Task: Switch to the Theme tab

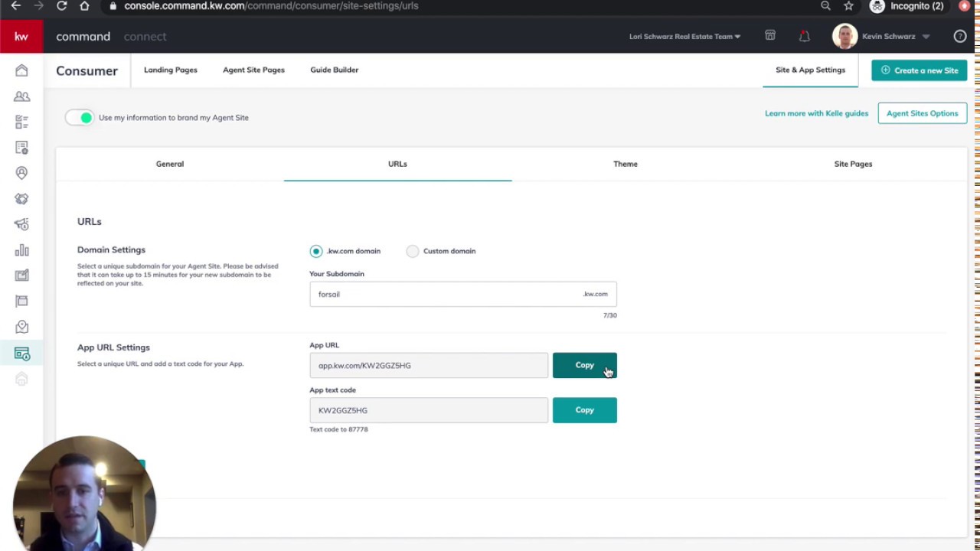Action: click(x=626, y=164)
